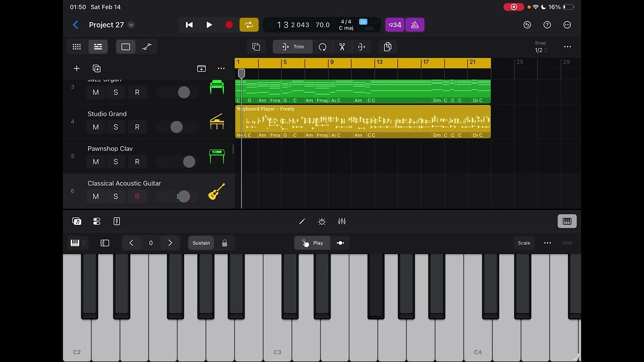
Task: Open the browser panel icon
Action: (x=76, y=221)
